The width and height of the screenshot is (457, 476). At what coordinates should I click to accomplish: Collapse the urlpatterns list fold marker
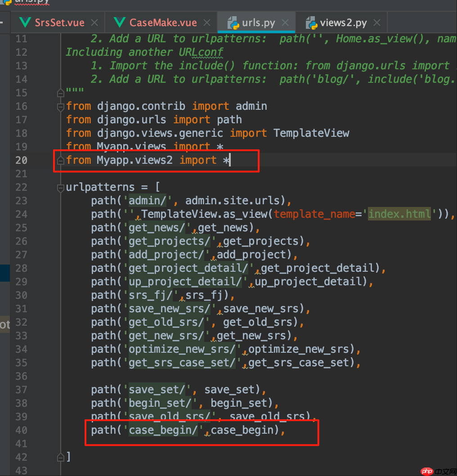pos(60,188)
